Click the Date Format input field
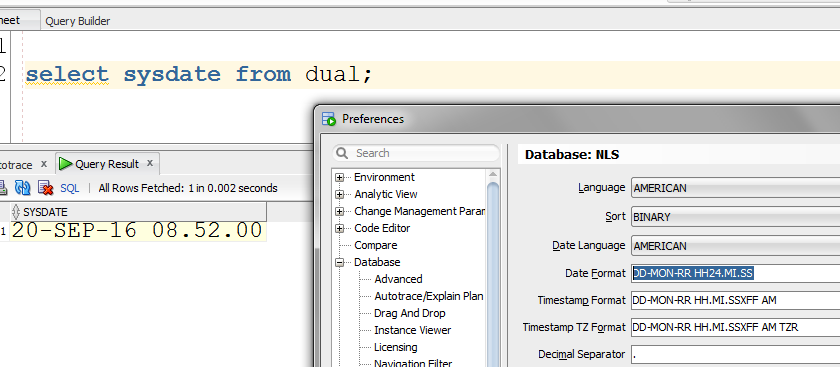 tap(736, 273)
